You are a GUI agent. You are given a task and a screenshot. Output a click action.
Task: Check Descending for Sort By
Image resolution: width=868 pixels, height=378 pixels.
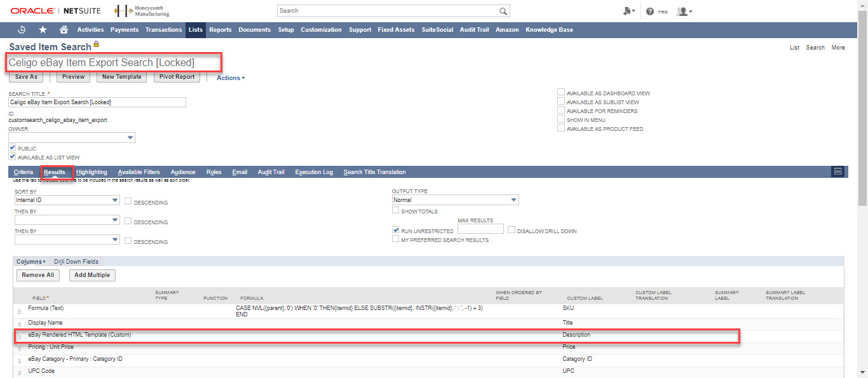coord(128,201)
